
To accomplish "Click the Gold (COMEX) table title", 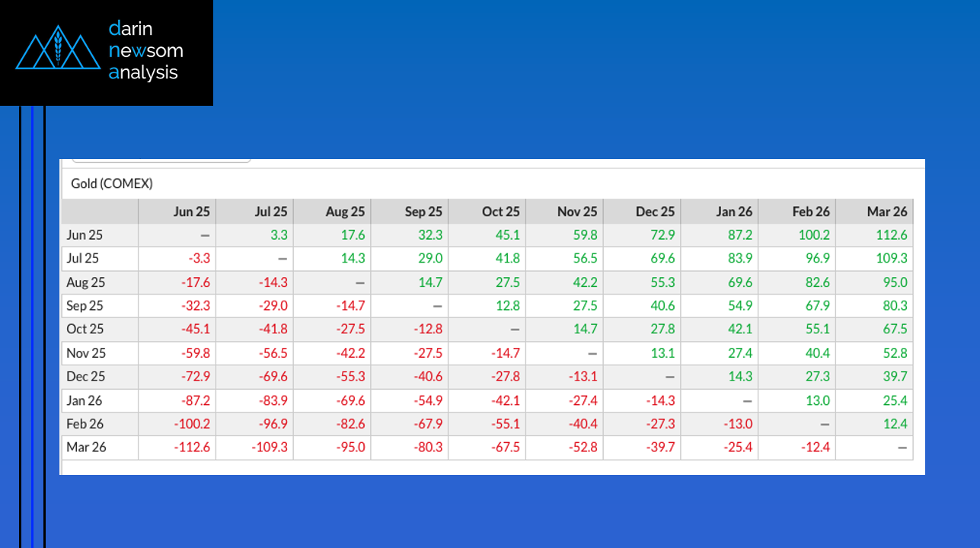I will (x=112, y=183).
